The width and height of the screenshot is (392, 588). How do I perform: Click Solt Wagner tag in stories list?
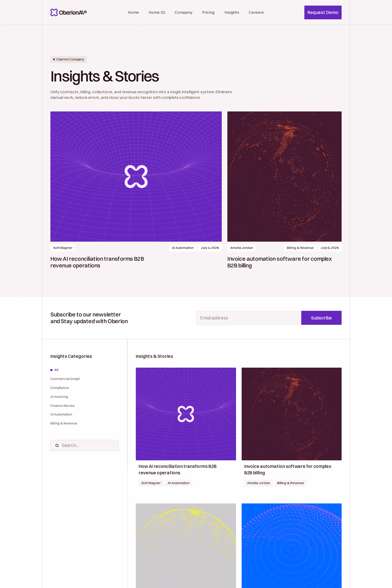tap(151, 483)
